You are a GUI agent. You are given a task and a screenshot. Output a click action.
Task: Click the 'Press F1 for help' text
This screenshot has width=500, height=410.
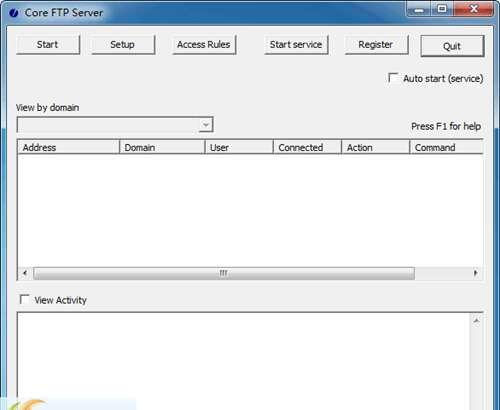pos(446,126)
